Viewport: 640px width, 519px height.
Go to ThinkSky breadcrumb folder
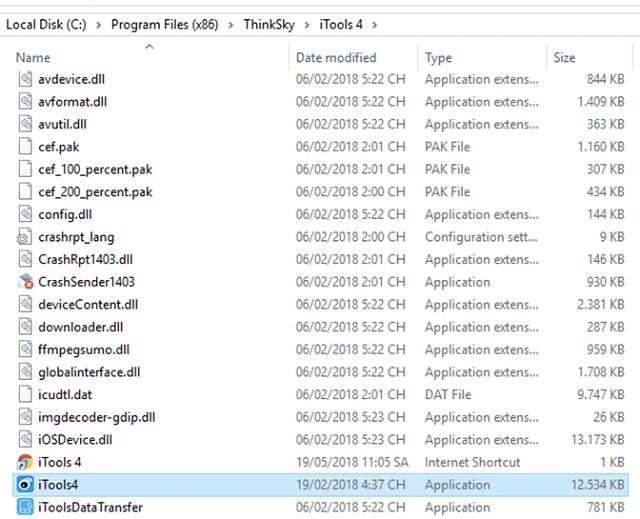(x=269, y=24)
